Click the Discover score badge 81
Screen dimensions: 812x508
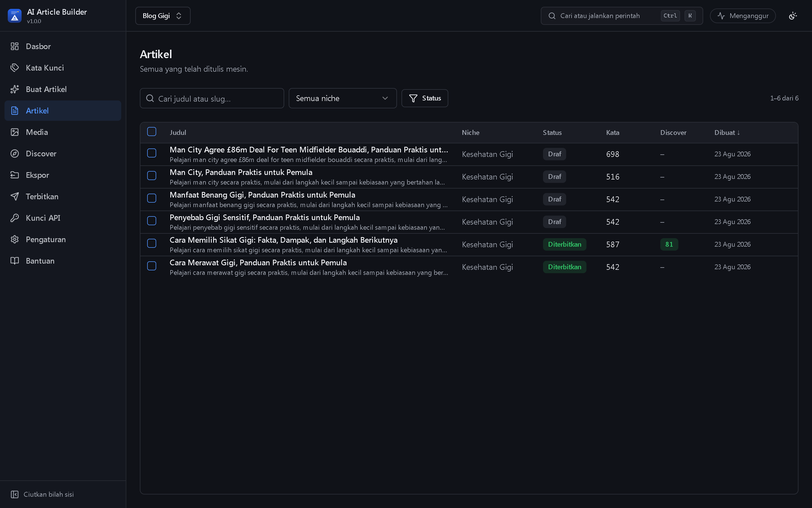tap(669, 244)
